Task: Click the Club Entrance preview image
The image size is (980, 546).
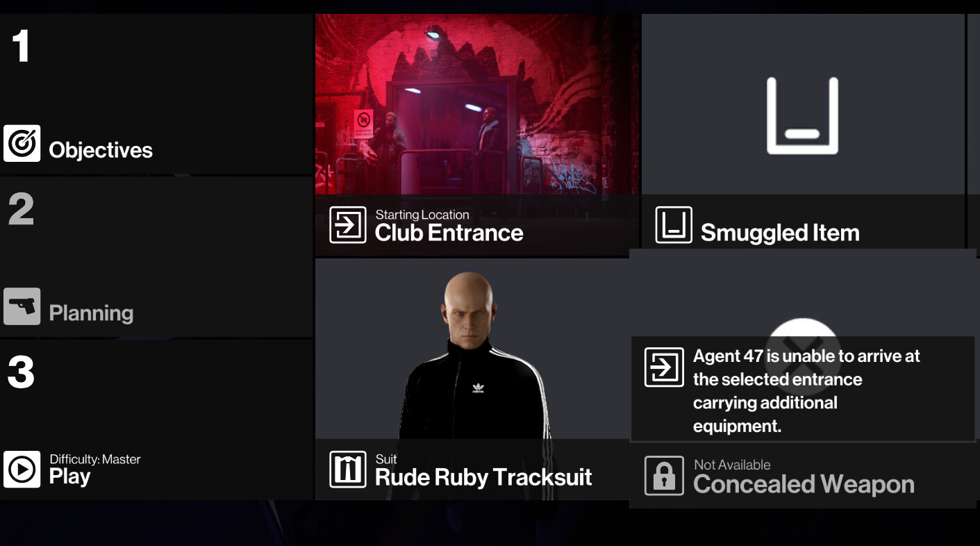Action: point(477,104)
